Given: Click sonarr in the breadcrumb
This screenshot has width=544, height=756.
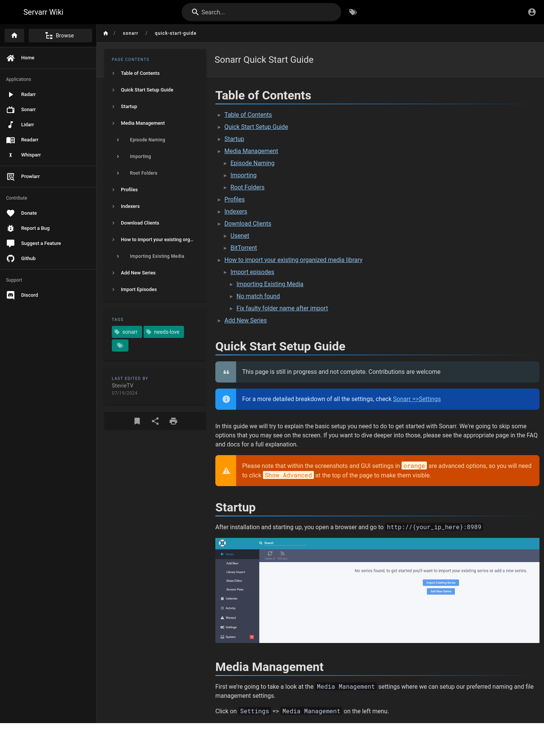Looking at the screenshot, I should (130, 33).
